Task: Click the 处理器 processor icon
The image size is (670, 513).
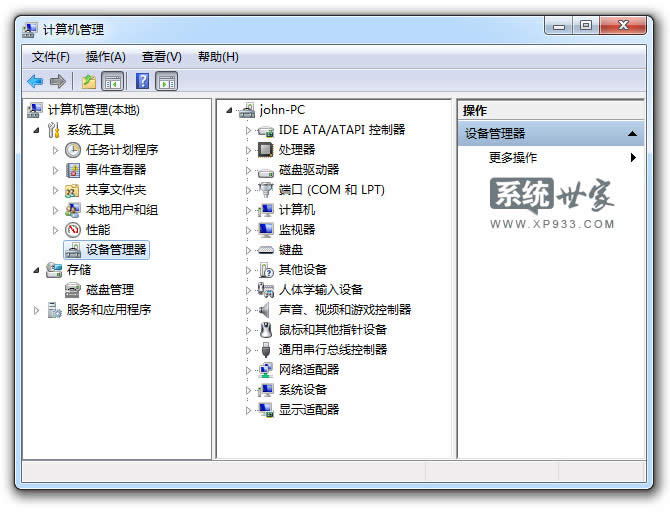Action: click(266, 150)
